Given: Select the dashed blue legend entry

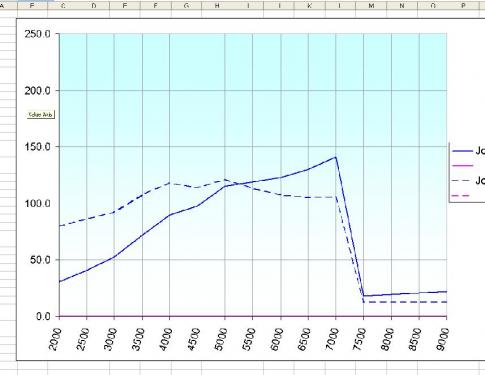Looking at the screenshot, I should pos(468,180).
